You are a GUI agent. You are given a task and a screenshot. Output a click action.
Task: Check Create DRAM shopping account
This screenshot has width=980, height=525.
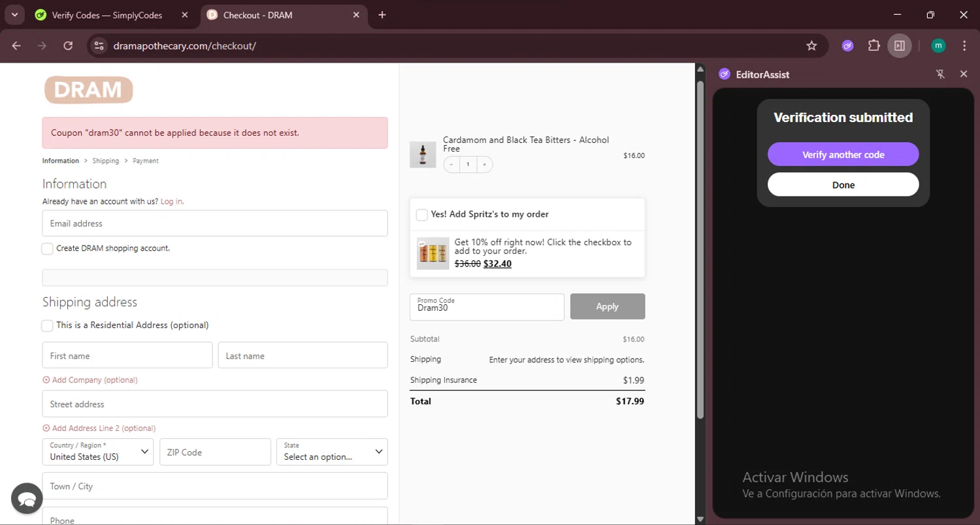point(47,249)
